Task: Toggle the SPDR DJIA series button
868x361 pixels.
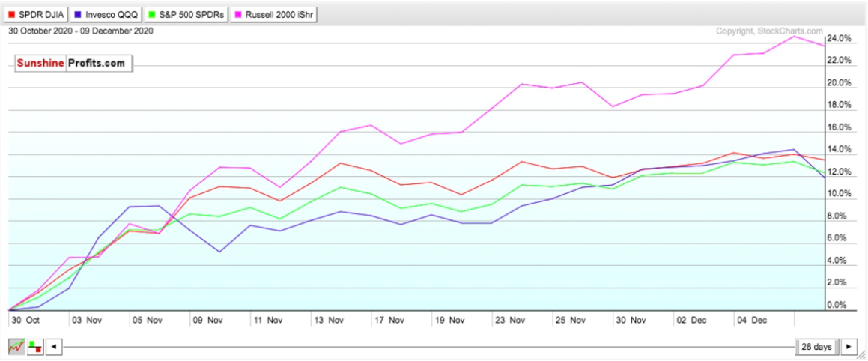Action: tap(35, 15)
